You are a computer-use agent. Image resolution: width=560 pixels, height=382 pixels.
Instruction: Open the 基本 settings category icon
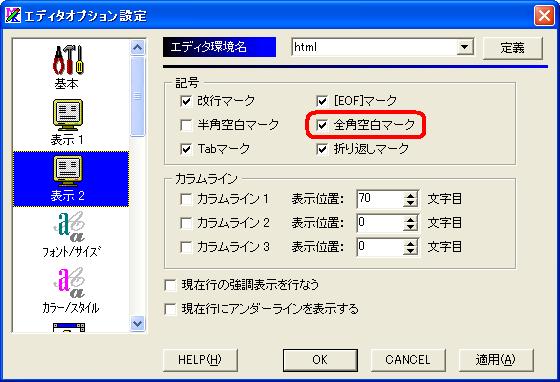68,60
